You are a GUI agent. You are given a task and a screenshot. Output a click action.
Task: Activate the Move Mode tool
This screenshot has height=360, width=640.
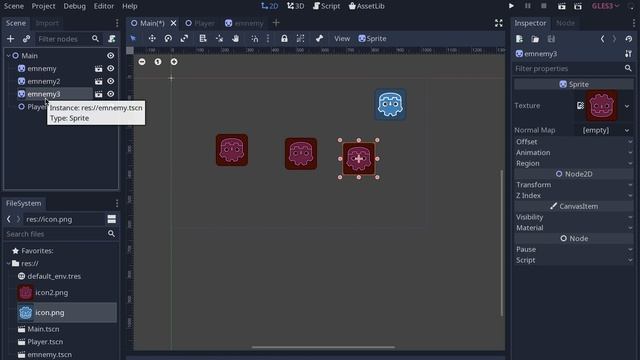(x=152, y=38)
